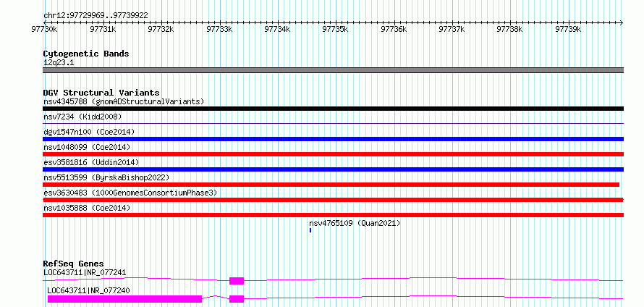Click the 97737k ruler tick label

452,30
